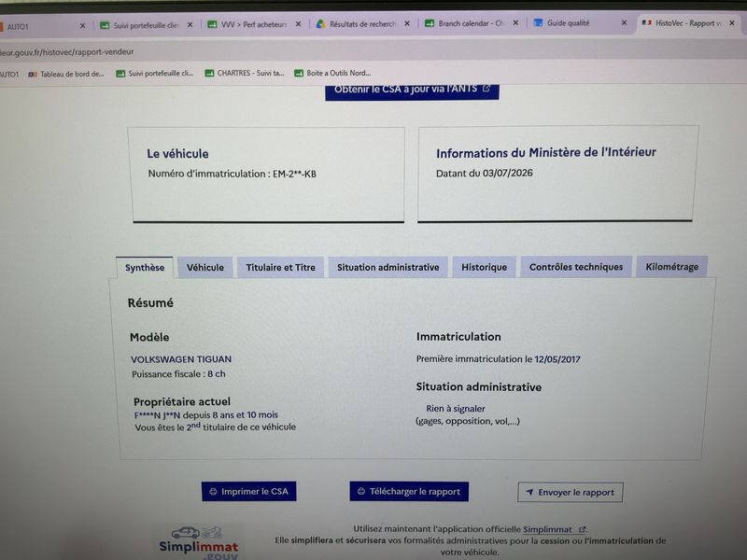747x560 pixels.
Task: View the Contrôles techniques tab
Action: pyautogui.click(x=576, y=267)
